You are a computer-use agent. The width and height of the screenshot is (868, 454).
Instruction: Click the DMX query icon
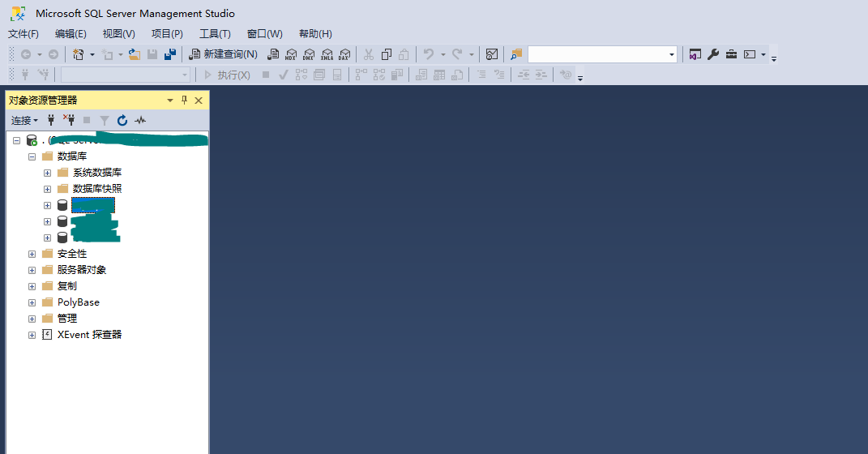[x=309, y=54]
